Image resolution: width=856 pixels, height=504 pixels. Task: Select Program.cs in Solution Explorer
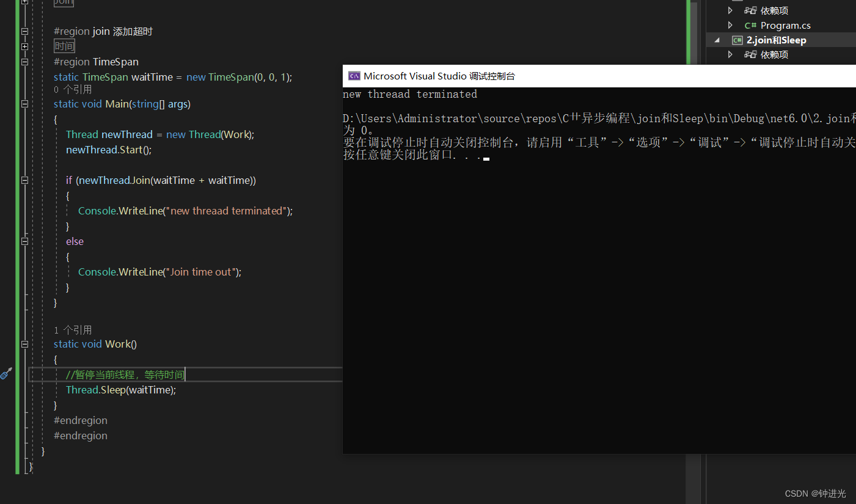[785, 26]
